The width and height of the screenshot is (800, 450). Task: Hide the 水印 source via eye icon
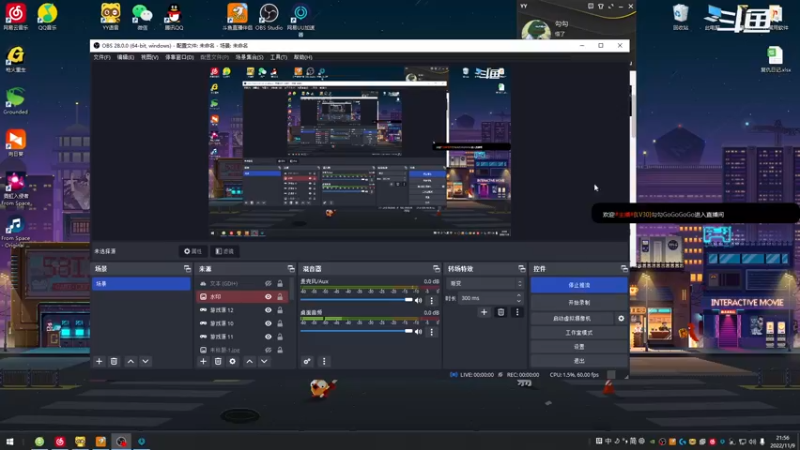click(268, 296)
